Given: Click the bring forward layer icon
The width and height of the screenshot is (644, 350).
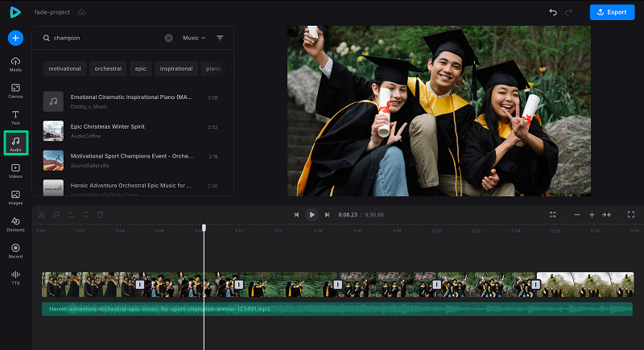Looking at the screenshot, I should (71, 215).
